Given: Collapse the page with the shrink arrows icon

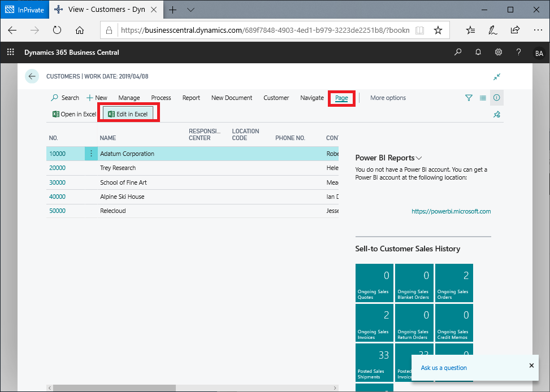Looking at the screenshot, I should [x=497, y=76].
